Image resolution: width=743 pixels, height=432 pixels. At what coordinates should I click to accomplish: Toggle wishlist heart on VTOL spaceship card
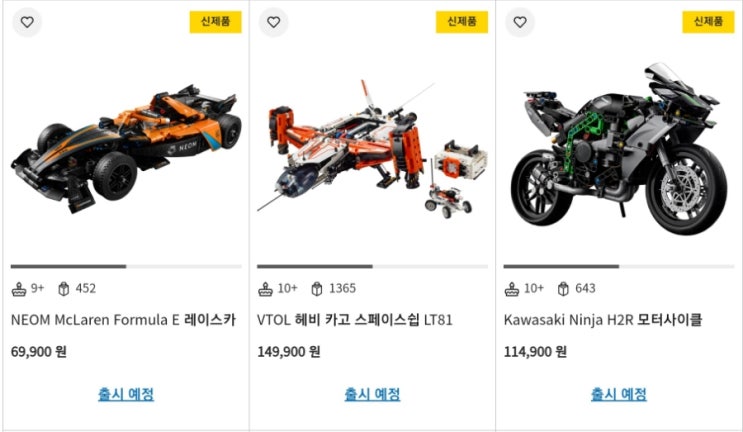pyautogui.click(x=273, y=22)
